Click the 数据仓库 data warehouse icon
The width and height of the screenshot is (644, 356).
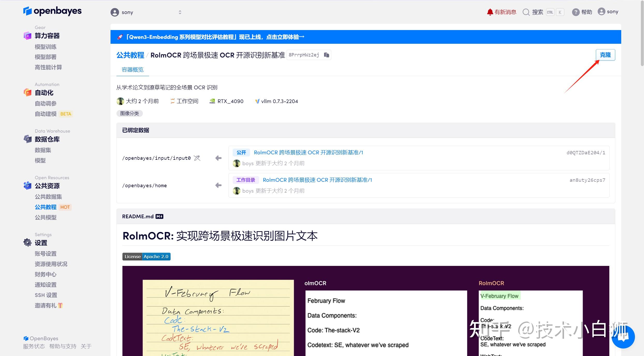[x=27, y=139]
